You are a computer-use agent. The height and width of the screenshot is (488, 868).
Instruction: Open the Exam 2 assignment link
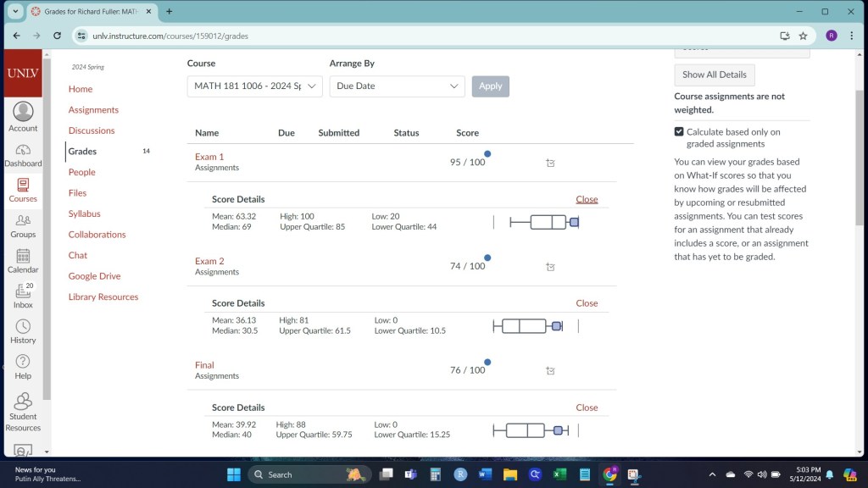209,261
